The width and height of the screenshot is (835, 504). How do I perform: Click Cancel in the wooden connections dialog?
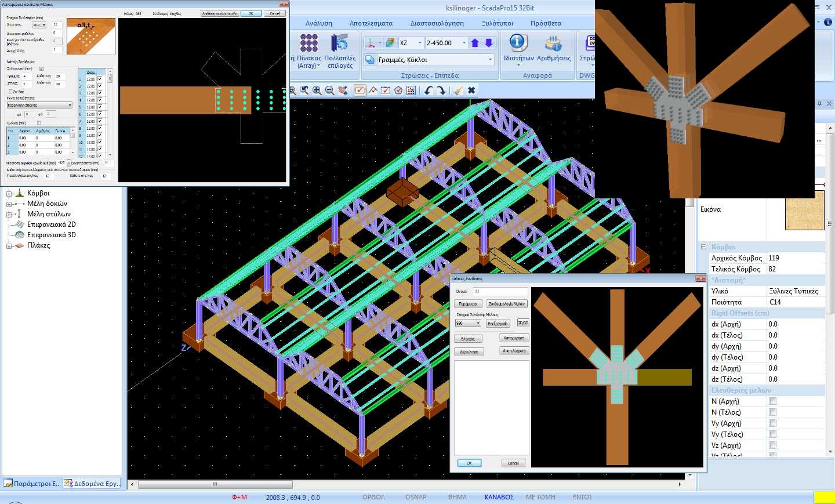(513, 463)
